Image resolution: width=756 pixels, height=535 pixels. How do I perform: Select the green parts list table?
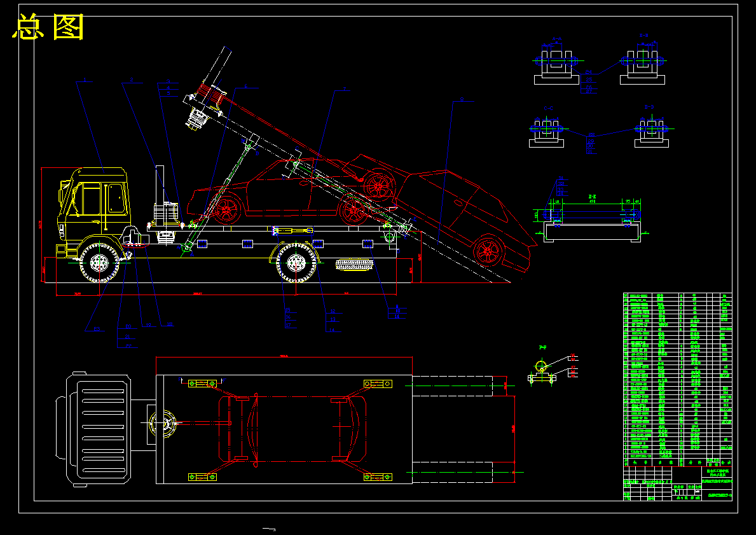point(677,380)
